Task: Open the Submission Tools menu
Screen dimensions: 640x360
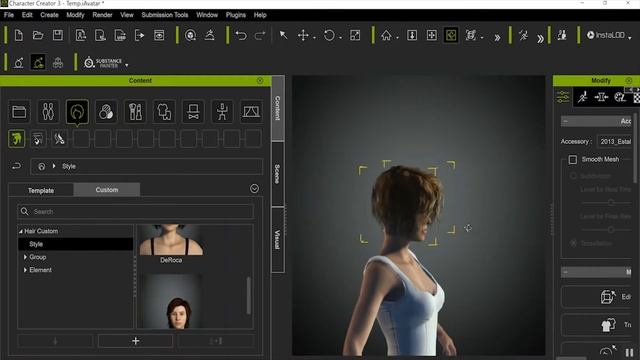Action: [164, 15]
